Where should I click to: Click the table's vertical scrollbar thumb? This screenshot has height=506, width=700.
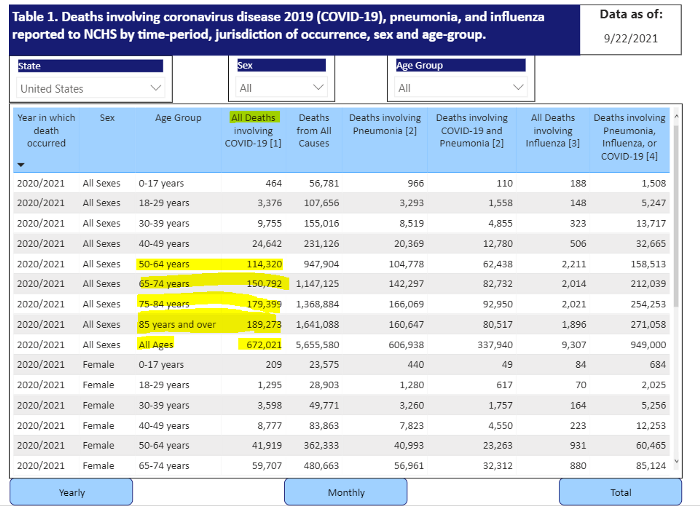(x=676, y=216)
